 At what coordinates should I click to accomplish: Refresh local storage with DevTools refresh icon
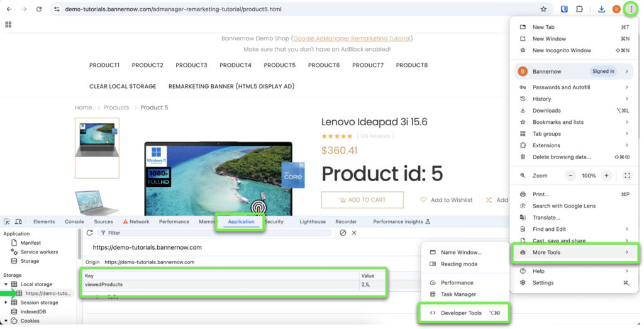(89, 233)
